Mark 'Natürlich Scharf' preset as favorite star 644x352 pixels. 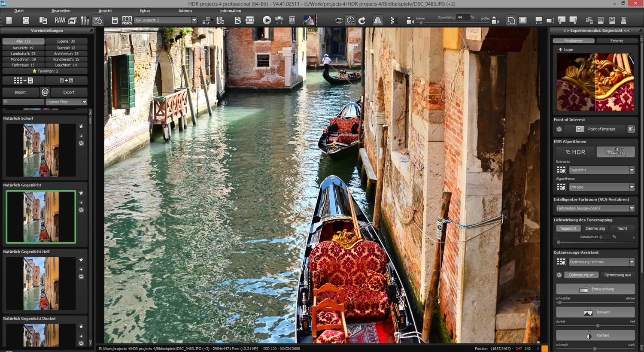[81, 126]
